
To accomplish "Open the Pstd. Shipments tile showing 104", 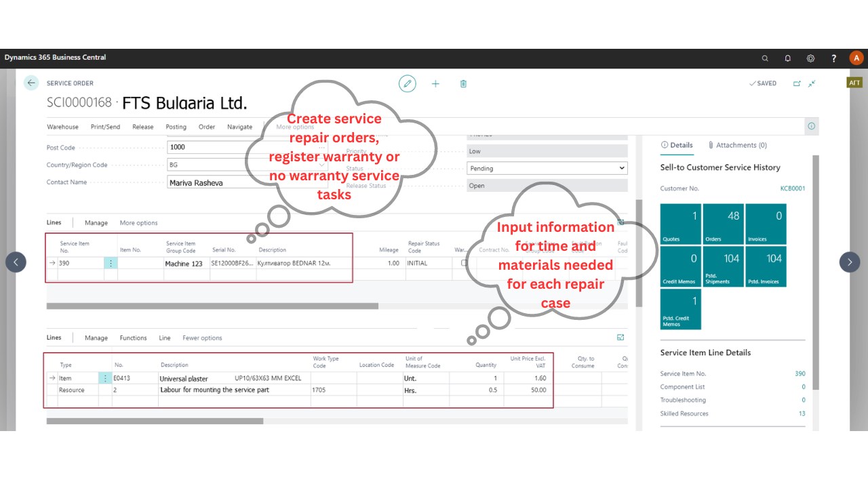I will point(723,266).
